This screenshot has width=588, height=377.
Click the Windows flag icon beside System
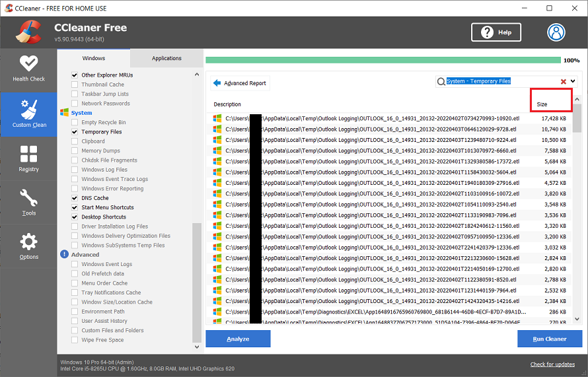65,112
